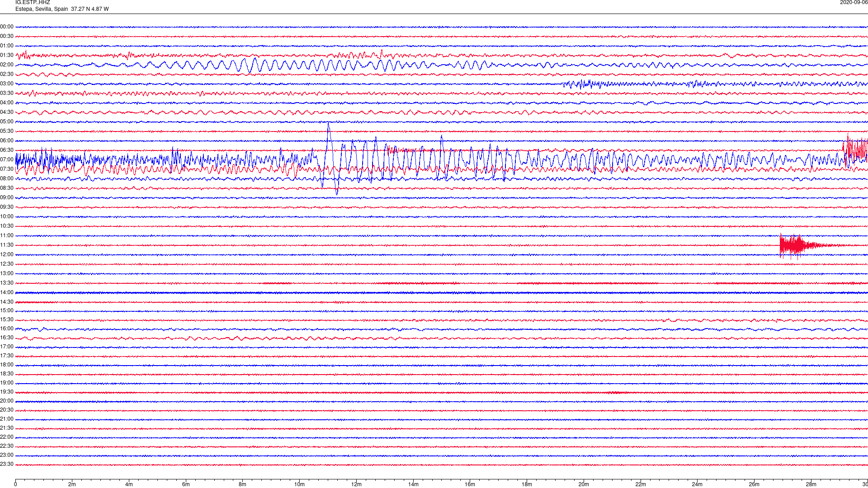Select the 07:30 trace time label

tap(7, 169)
